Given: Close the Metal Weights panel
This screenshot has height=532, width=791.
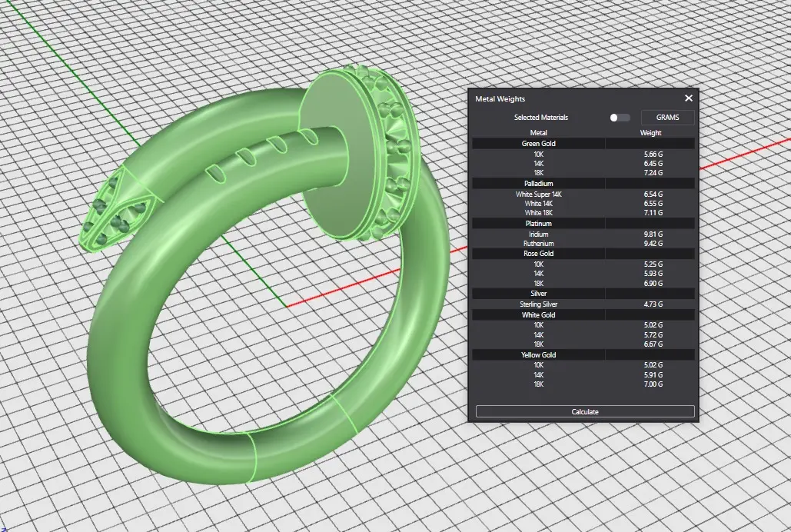Looking at the screenshot, I should click(x=689, y=98).
